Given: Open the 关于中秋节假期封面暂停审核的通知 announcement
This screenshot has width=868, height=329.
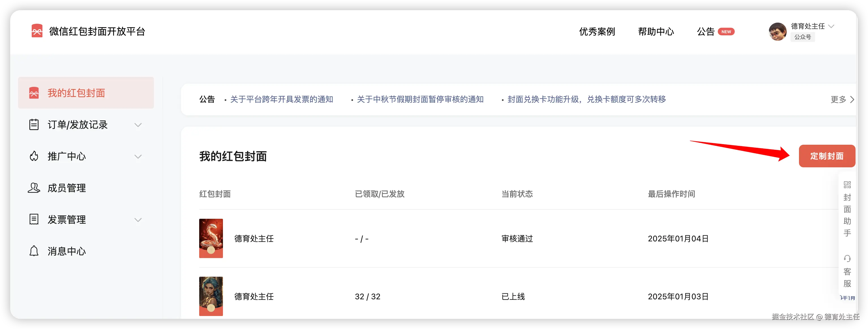Looking at the screenshot, I should pyautogui.click(x=420, y=99).
